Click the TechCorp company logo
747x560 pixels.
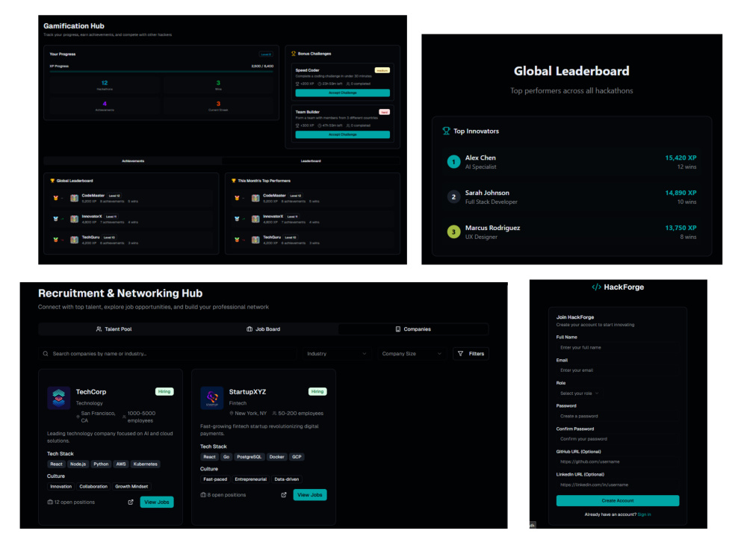pyautogui.click(x=58, y=398)
